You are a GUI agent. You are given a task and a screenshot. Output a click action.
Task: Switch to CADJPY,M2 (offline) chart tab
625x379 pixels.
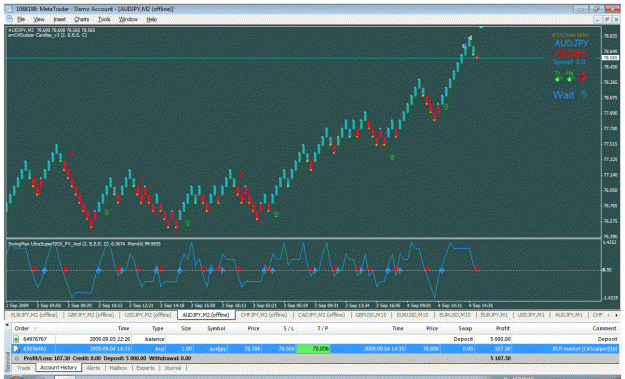click(321, 315)
